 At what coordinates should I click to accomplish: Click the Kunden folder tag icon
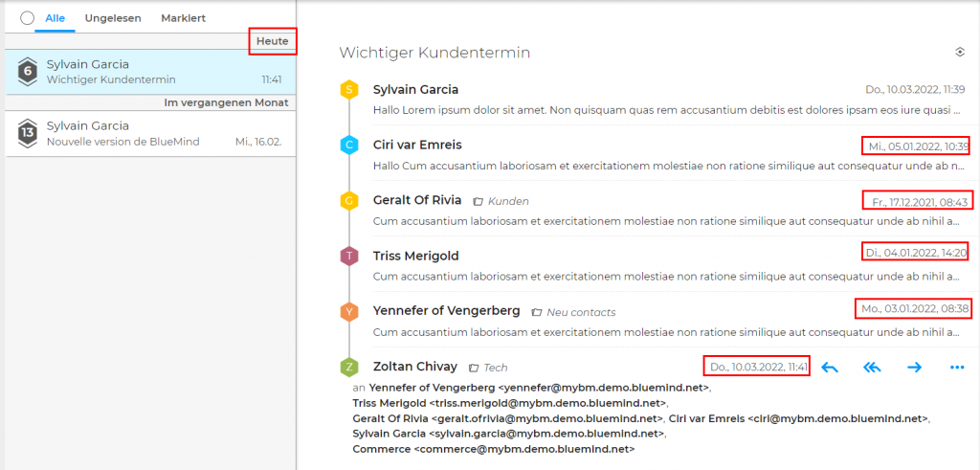pos(479,201)
